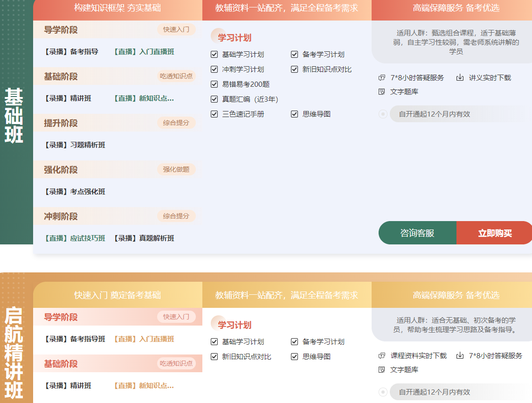
Task: Open 【录播】备考指导班 in 启航精讲班
Action: pyautogui.click(x=75, y=339)
